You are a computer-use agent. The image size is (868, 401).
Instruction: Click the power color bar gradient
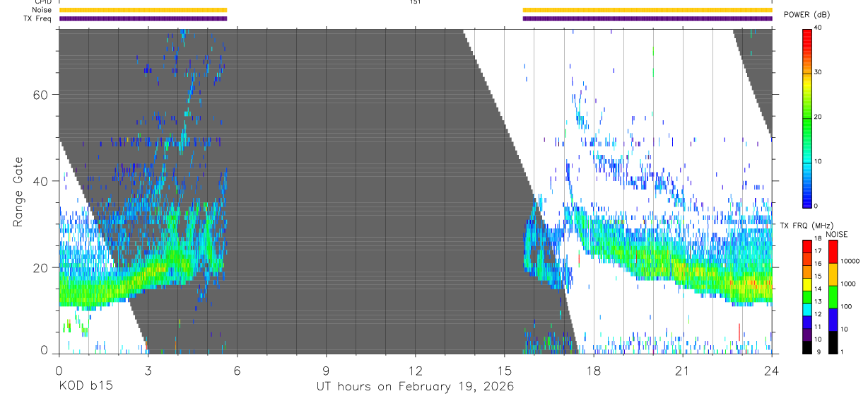tap(807, 117)
